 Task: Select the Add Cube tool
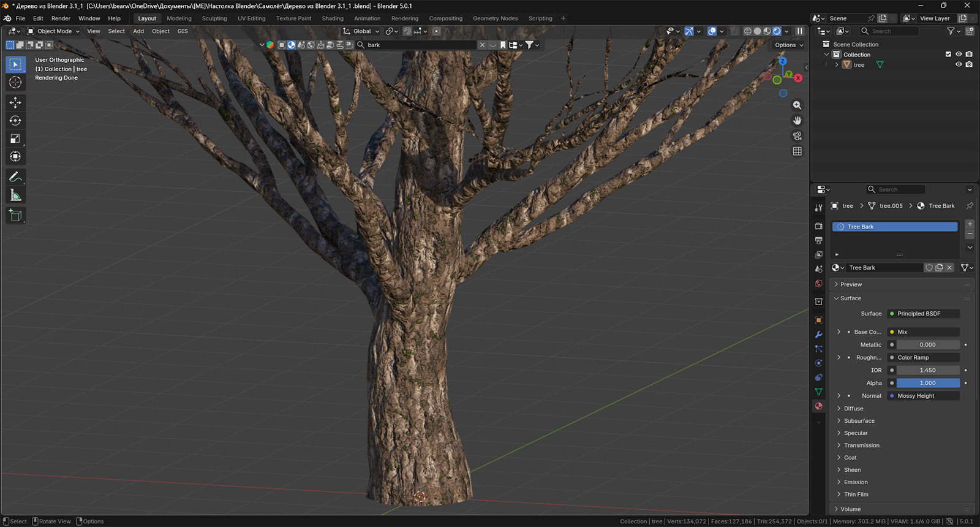pos(15,215)
